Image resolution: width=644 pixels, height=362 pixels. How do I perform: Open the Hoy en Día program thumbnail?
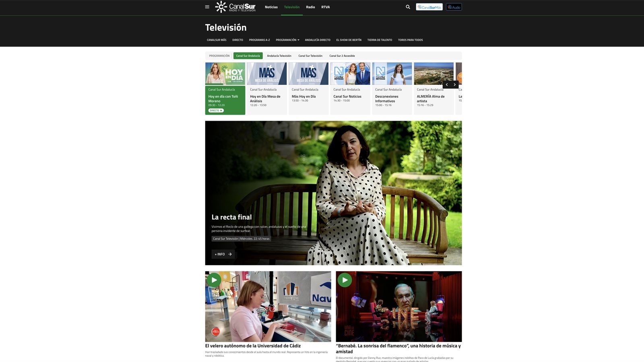click(x=225, y=74)
